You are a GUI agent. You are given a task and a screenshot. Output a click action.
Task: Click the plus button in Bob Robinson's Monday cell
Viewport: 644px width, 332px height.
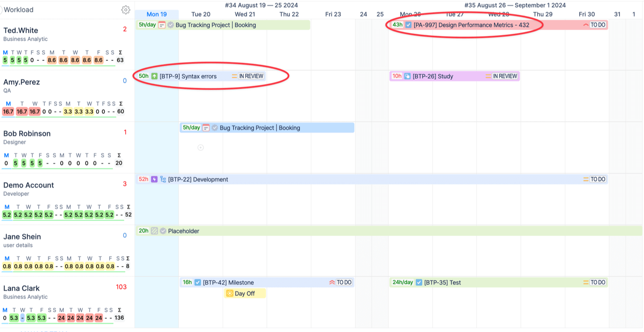(x=201, y=147)
